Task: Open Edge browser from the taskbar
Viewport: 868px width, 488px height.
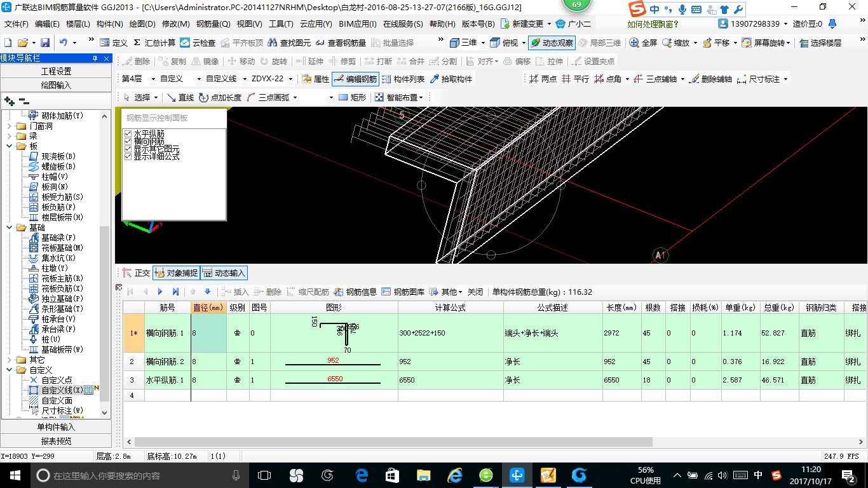Action: click(x=362, y=475)
